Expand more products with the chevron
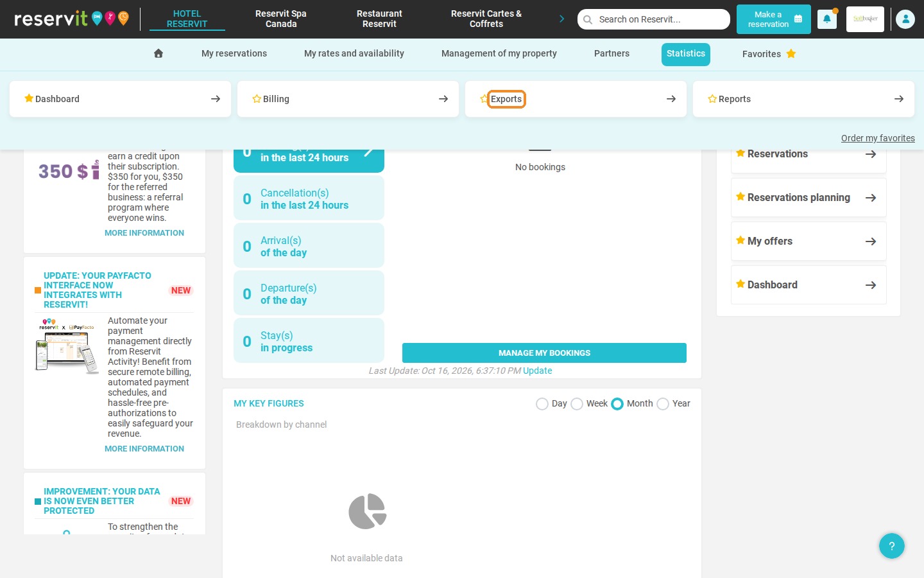The height and width of the screenshot is (578, 924). [562, 19]
